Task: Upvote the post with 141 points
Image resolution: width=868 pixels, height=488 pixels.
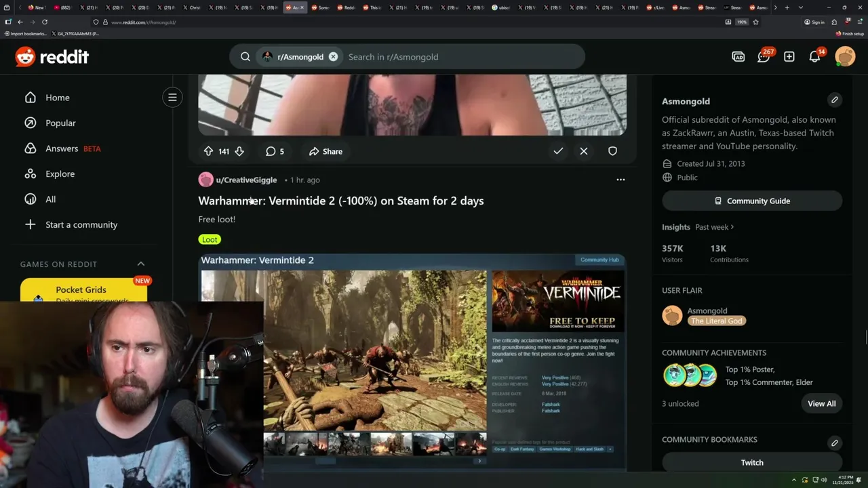Action: [208, 151]
